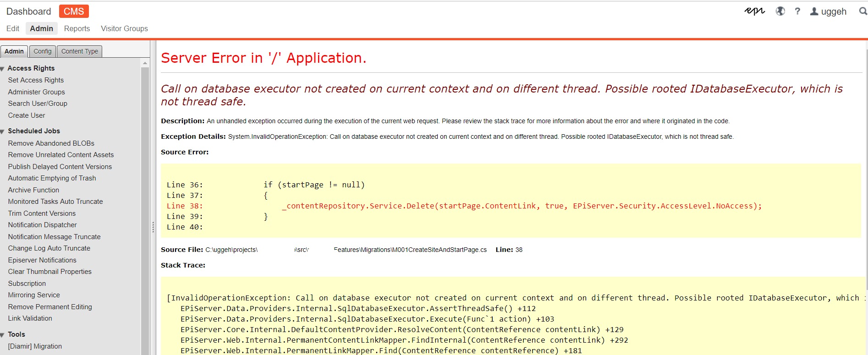Open Remove Abandoned BLOBs job
The width and height of the screenshot is (868, 355).
51,143
